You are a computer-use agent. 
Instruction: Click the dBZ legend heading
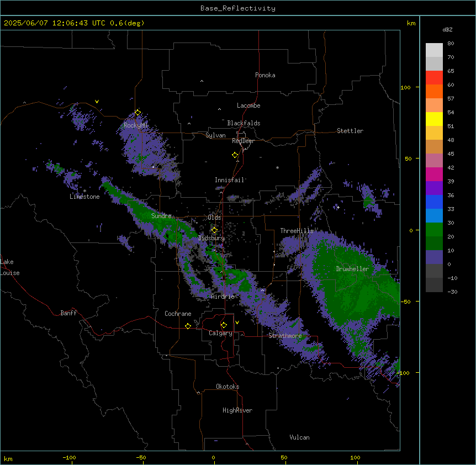click(x=447, y=30)
